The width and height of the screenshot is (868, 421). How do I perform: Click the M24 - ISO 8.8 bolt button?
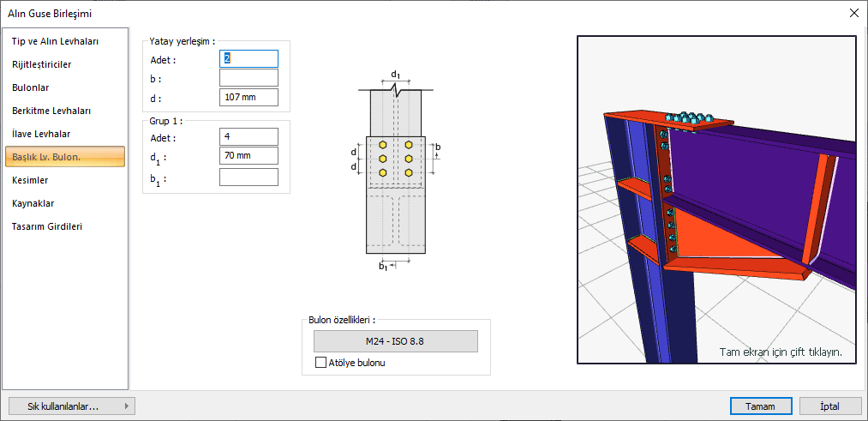click(395, 341)
